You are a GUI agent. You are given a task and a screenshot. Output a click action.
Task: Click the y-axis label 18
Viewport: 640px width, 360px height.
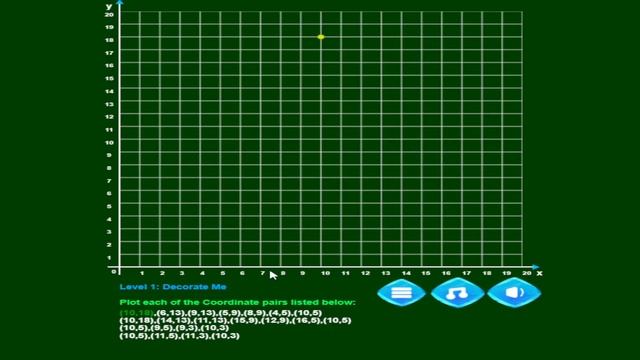pyautogui.click(x=109, y=40)
